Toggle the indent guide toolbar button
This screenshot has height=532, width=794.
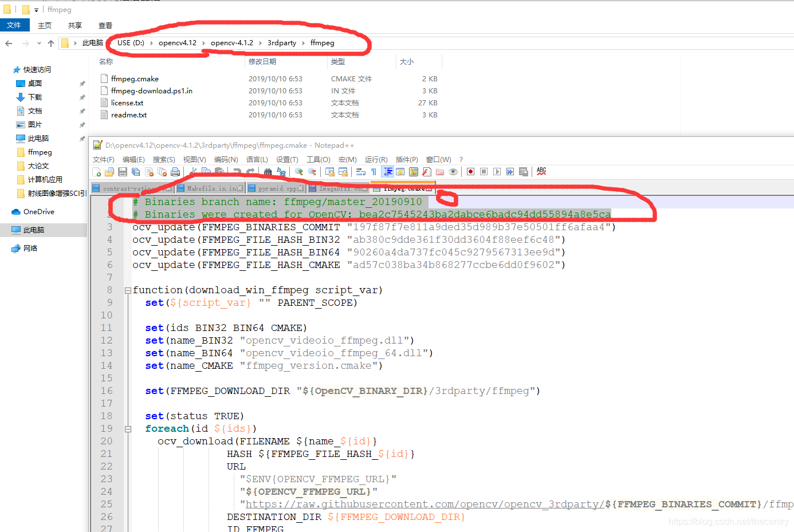pyautogui.click(x=388, y=172)
